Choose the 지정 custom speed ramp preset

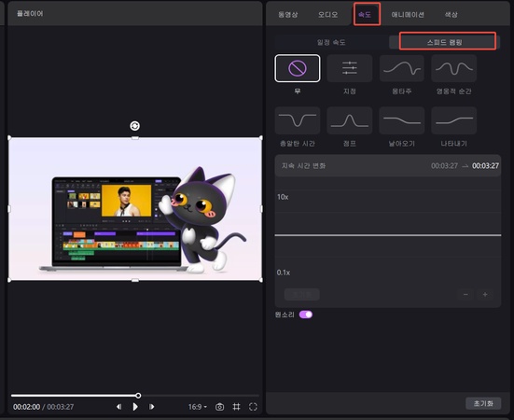350,68
